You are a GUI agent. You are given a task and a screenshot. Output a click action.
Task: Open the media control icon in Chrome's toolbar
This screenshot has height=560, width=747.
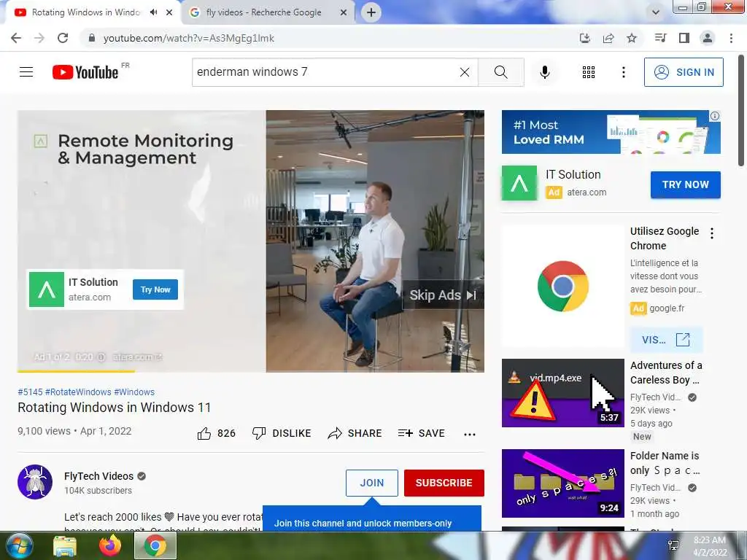660,38
